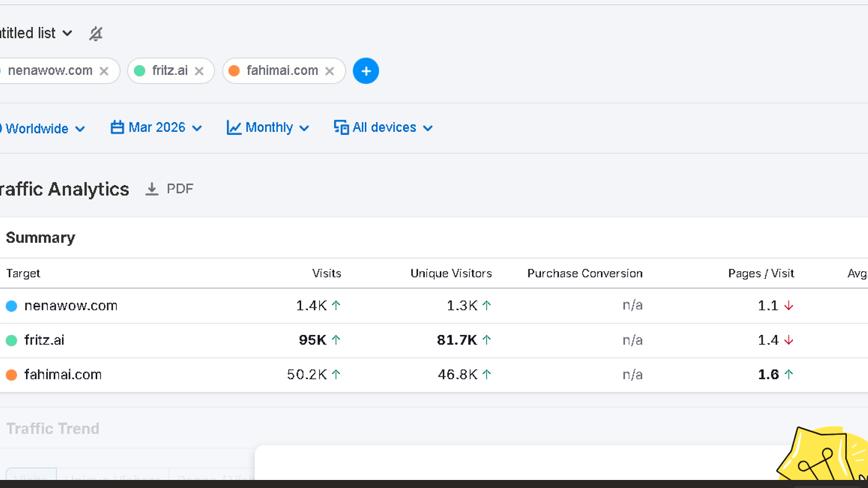Click the calendar icon beside Mar 2026
This screenshot has width=868, height=488.
[117, 127]
